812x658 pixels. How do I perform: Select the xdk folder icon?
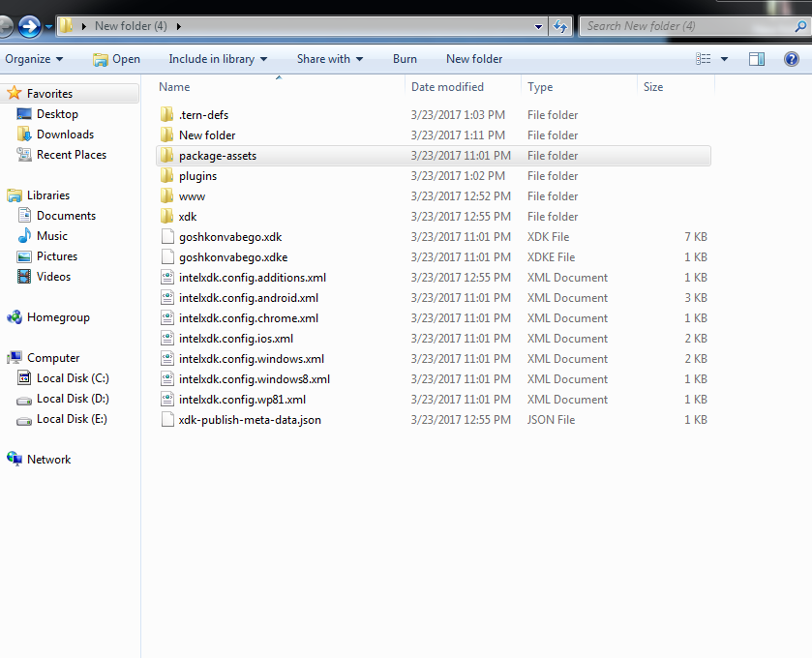click(x=166, y=217)
